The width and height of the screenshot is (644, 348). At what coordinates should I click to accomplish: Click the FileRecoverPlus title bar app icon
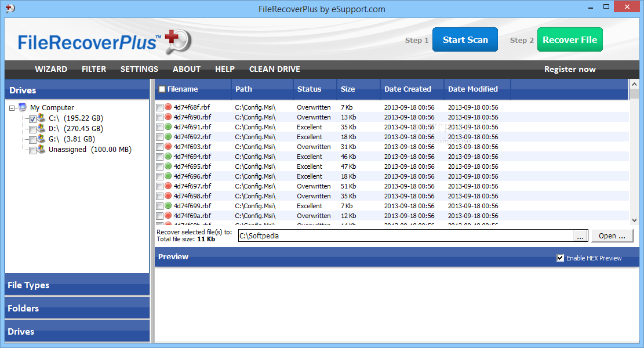(10, 8)
